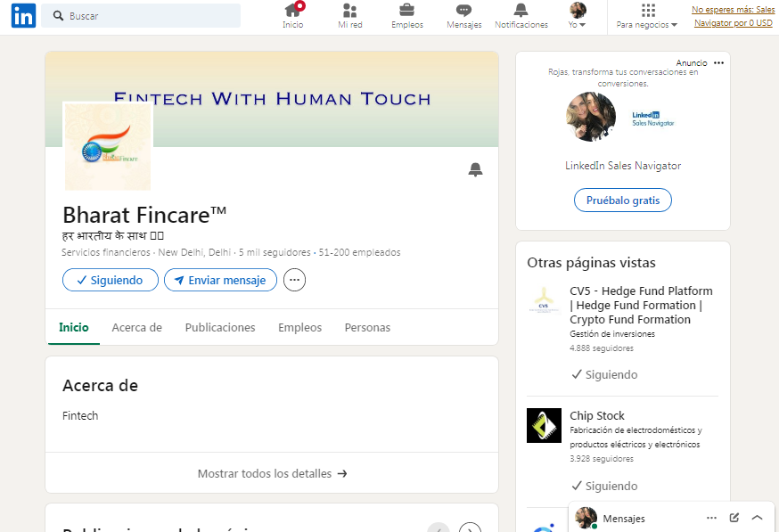Open LinkedIn Sales Navigator ad title
This screenshot has width=779, height=532.
point(623,166)
